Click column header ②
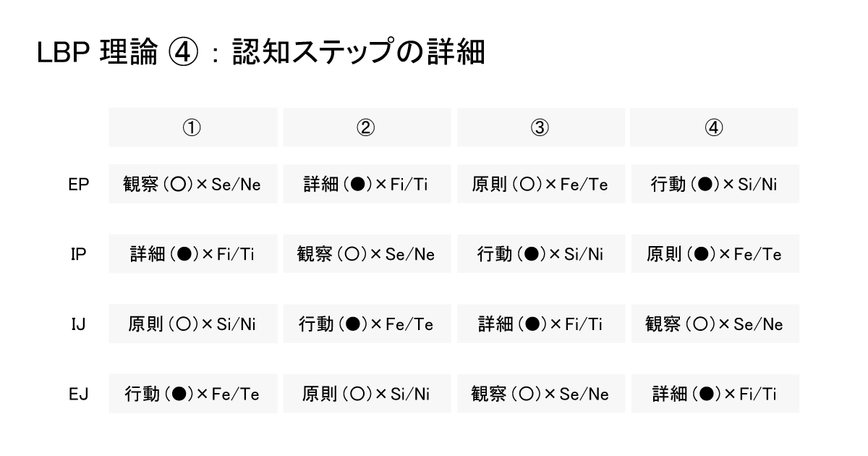 [367, 127]
